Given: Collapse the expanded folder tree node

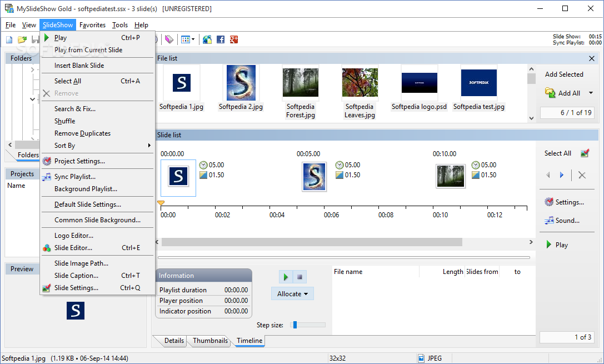Looking at the screenshot, I should pos(32,99).
